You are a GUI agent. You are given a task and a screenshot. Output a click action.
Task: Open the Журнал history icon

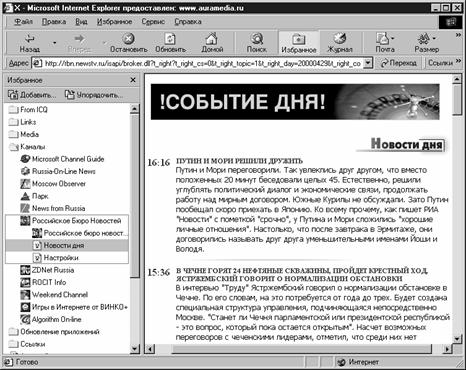click(x=340, y=39)
